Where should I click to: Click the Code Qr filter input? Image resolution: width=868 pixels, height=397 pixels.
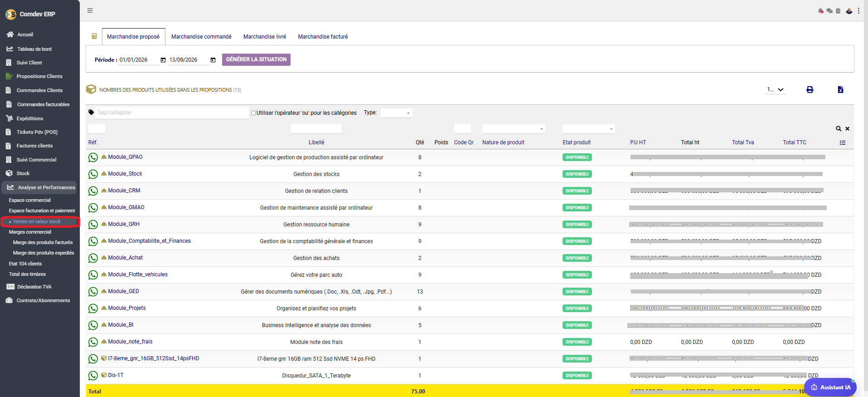pyautogui.click(x=462, y=129)
